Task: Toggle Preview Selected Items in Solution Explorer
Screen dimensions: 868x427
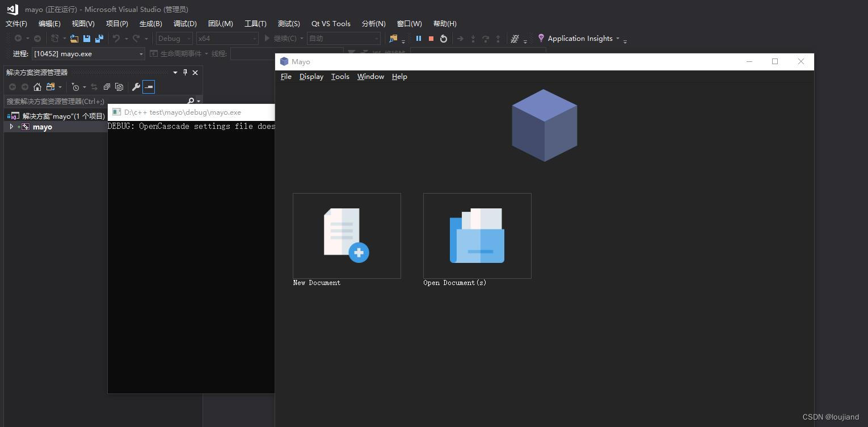Action: tap(149, 87)
